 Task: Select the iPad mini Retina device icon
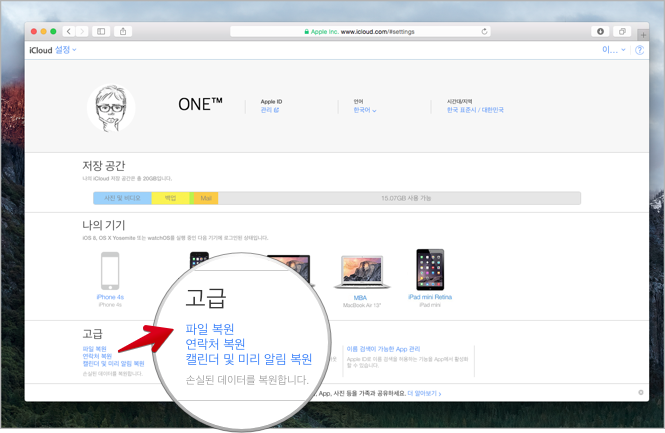tap(430, 270)
